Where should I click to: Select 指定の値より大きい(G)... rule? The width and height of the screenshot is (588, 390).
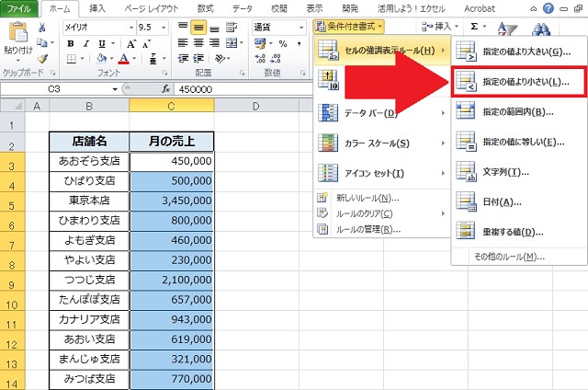coord(518,52)
